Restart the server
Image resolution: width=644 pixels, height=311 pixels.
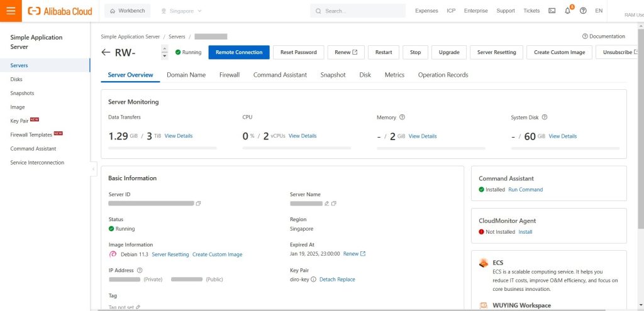(384, 53)
